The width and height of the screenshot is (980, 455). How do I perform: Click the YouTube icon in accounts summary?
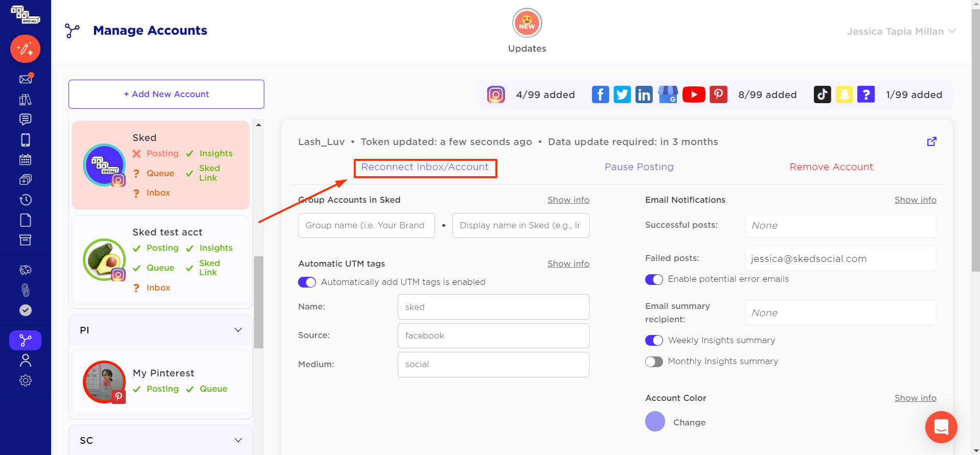[x=694, y=94]
